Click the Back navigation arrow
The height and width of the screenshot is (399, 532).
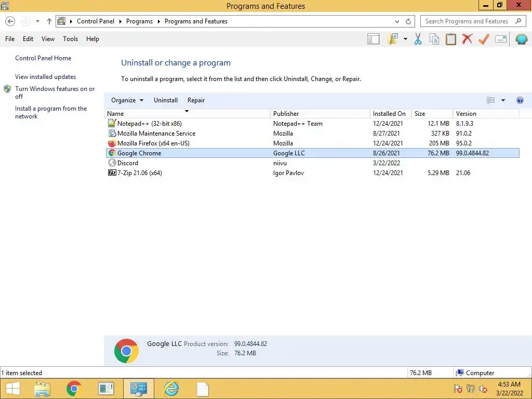coord(10,21)
